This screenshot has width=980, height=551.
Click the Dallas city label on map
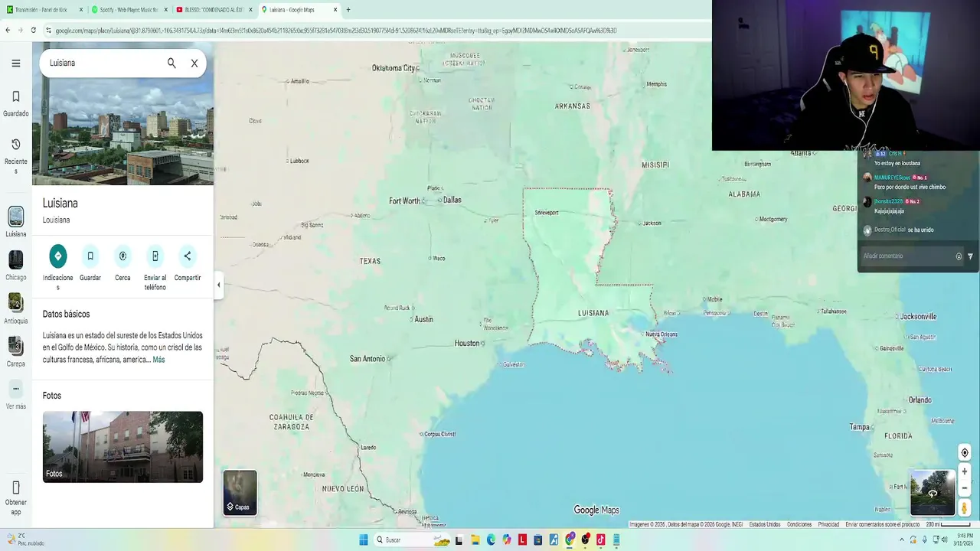click(452, 200)
